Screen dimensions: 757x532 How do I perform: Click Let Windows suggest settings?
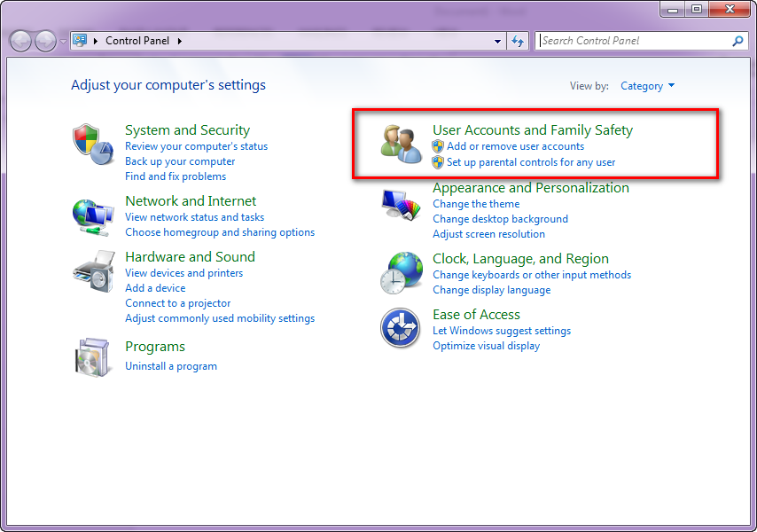click(502, 331)
